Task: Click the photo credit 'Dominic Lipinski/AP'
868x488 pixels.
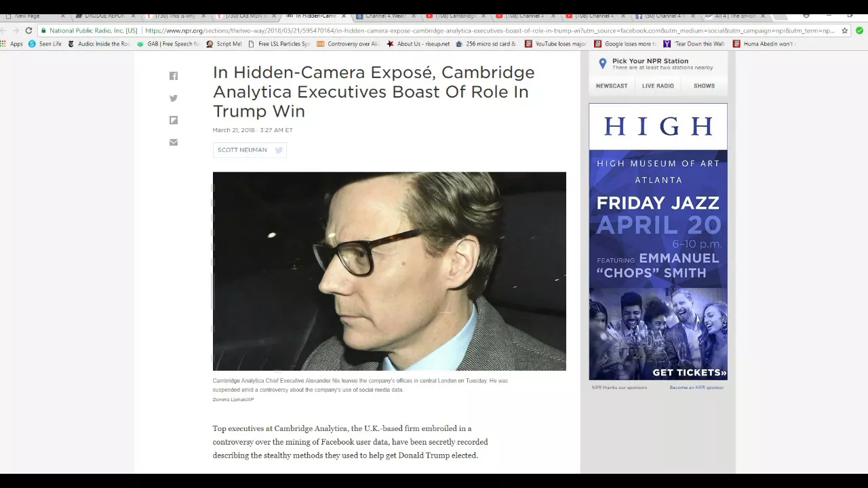Action: (x=233, y=400)
